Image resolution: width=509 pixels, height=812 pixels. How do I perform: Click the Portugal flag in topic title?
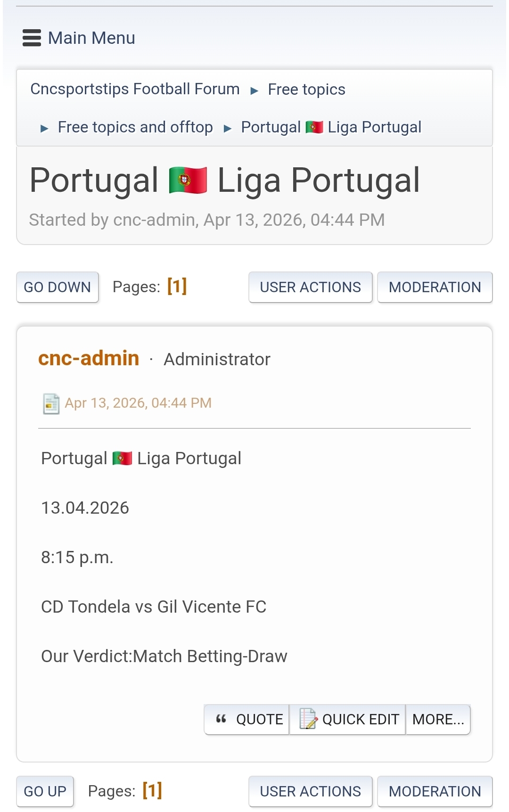pyautogui.click(x=188, y=180)
